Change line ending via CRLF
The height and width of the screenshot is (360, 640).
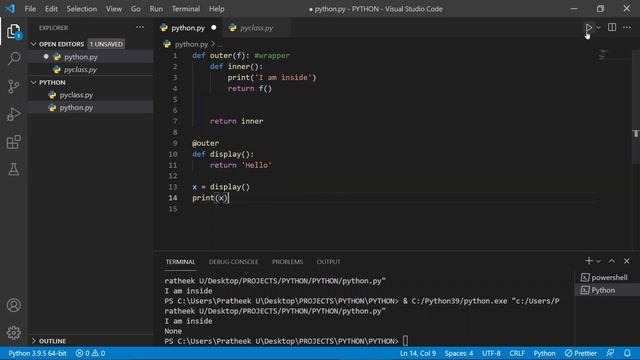(517, 353)
